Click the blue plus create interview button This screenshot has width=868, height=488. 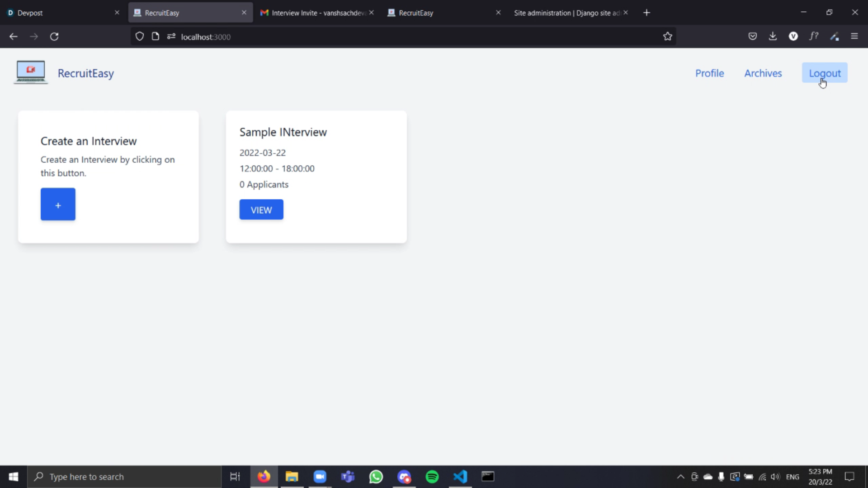[58, 204]
